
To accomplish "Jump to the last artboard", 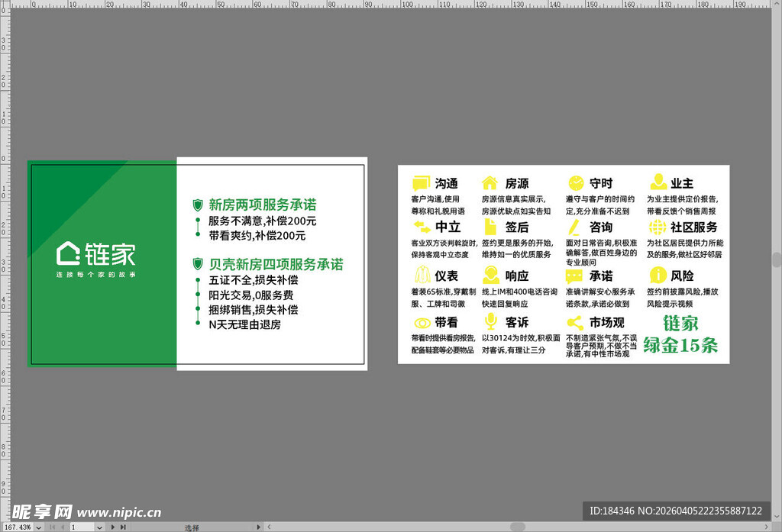I will click(122, 527).
